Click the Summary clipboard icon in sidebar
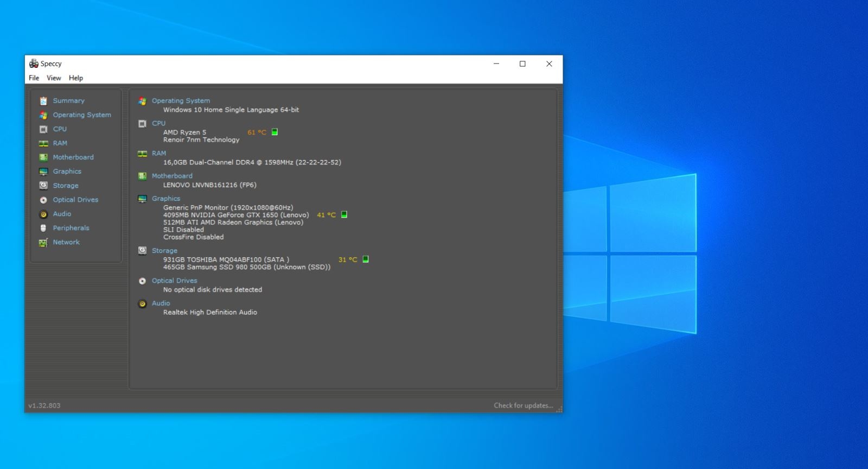 pos(43,101)
